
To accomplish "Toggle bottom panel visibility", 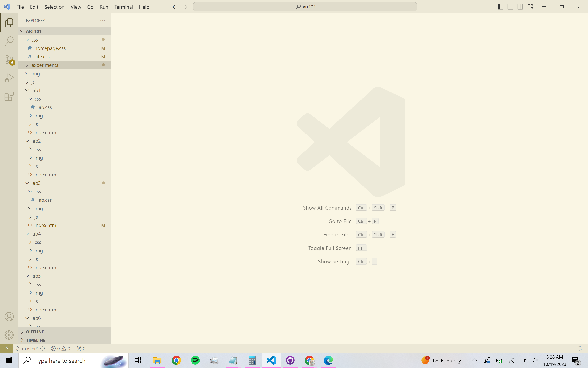I will click(510, 7).
